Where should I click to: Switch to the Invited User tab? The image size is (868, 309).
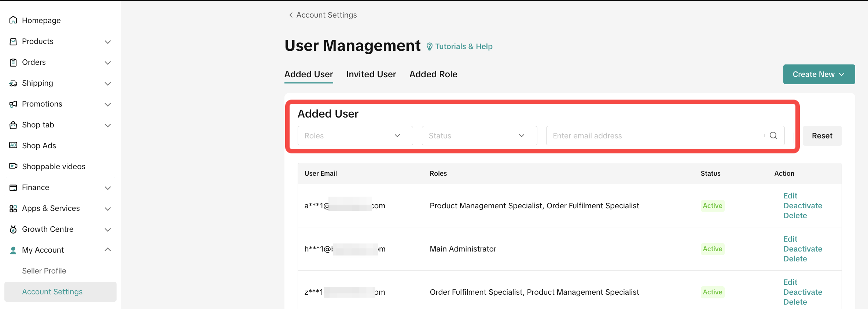(371, 74)
